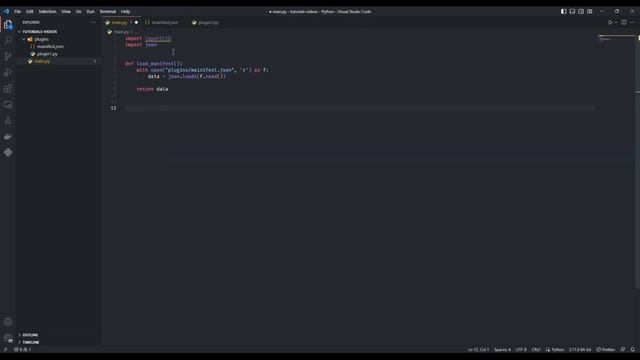Open the Manage gear icon
Screen dimensions: 640x360
(x=8, y=338)
